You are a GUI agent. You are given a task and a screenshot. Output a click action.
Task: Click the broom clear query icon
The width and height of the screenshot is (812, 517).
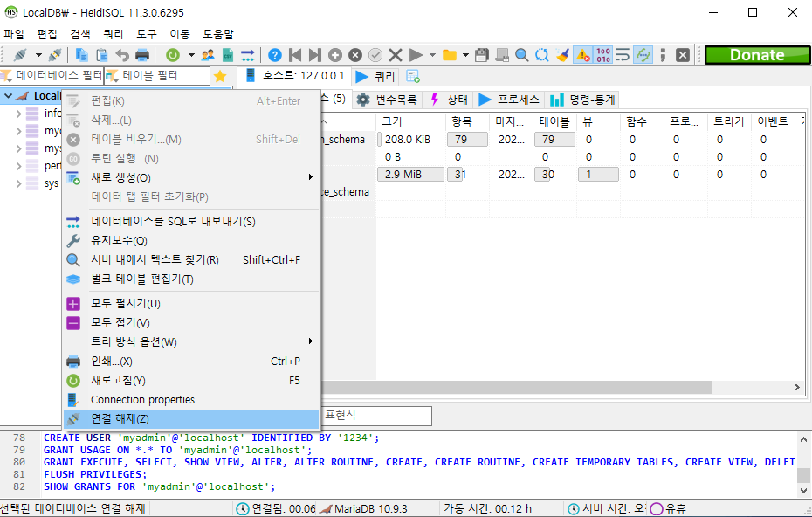pyautogui.click(x=562, y=55)
